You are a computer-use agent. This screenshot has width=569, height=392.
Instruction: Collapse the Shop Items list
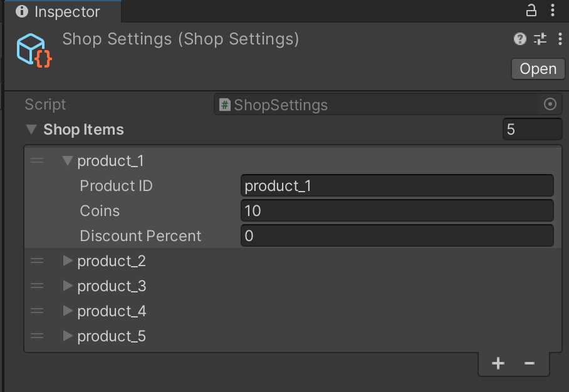point(31,130)
